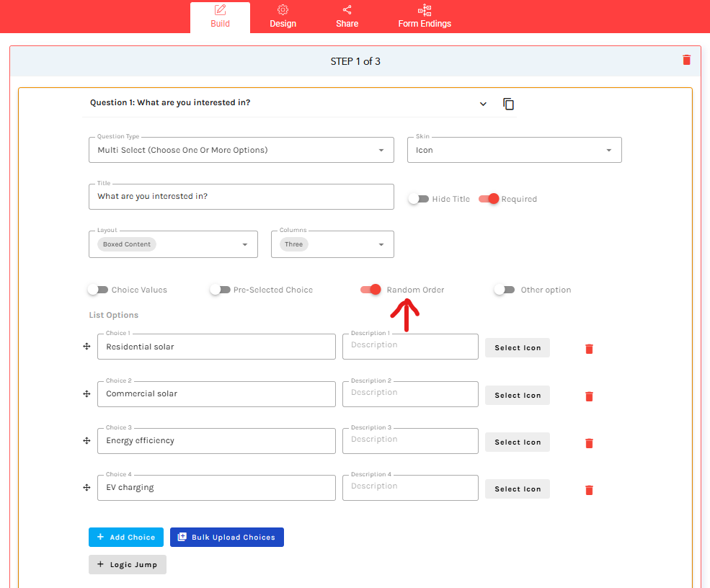Delete Step 1 using the trash icon
710x588 pixels.
pos(686,61)
